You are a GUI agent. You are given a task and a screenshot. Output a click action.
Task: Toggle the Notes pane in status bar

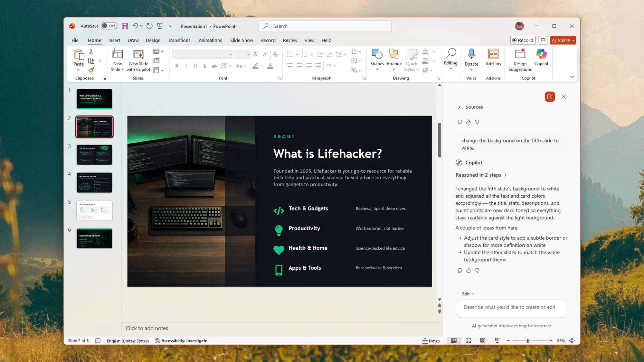431,340
